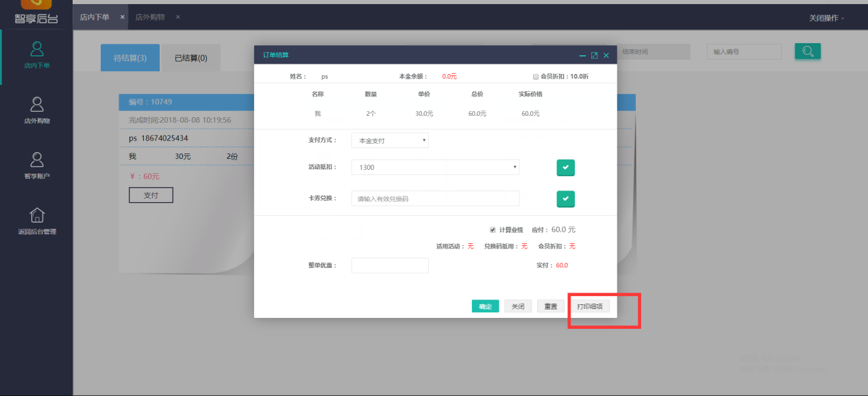This screenshot has height=396, width=868.
Task: Focus the 结束时间 date field
Action: point(653,51)
